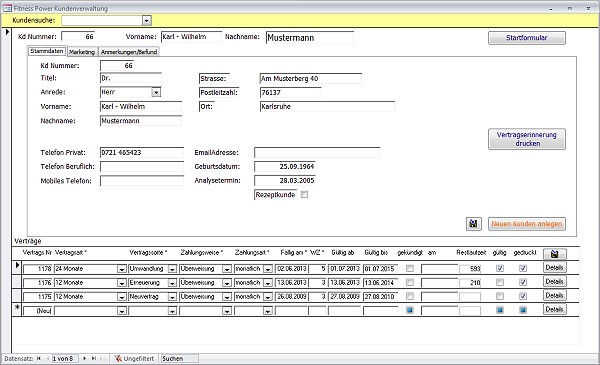Screen dimensions: 600x365
Task: Click the Suchen search box
Action: tap(179, 358)
